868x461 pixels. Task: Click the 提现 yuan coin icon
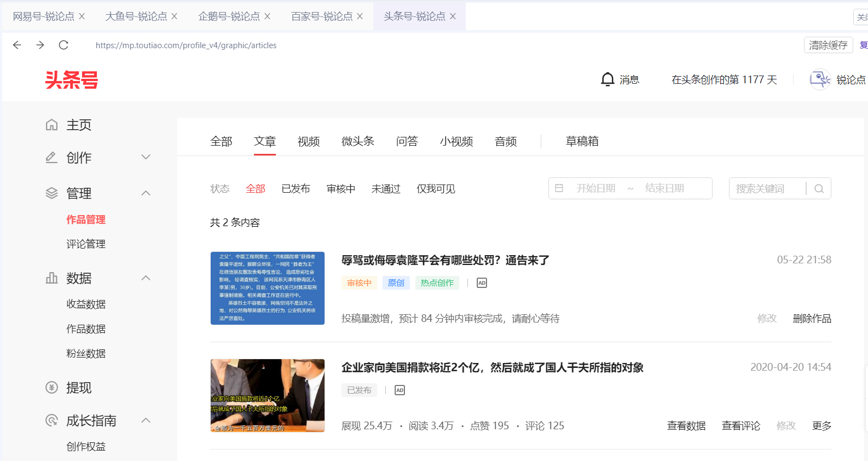[51, 388]
